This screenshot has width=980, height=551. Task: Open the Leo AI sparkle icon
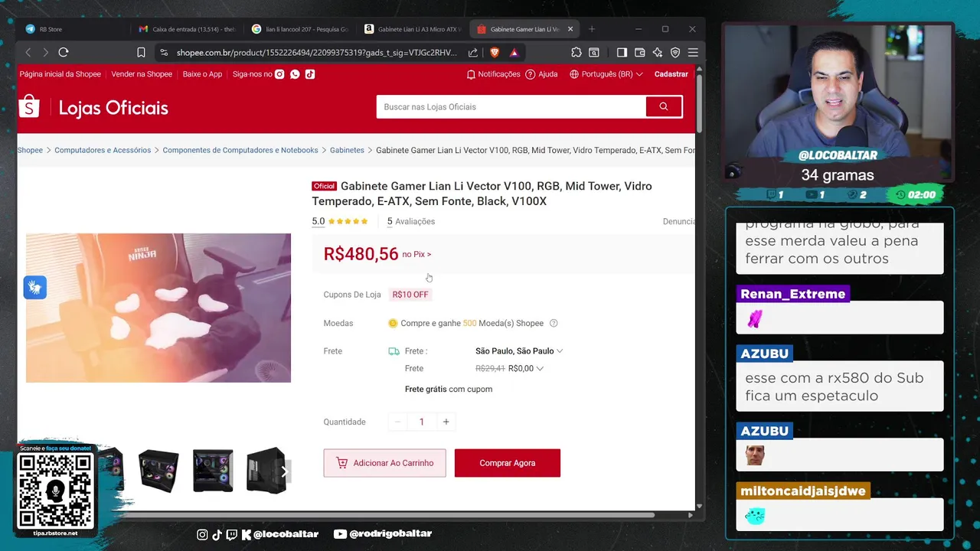[657, 52]
